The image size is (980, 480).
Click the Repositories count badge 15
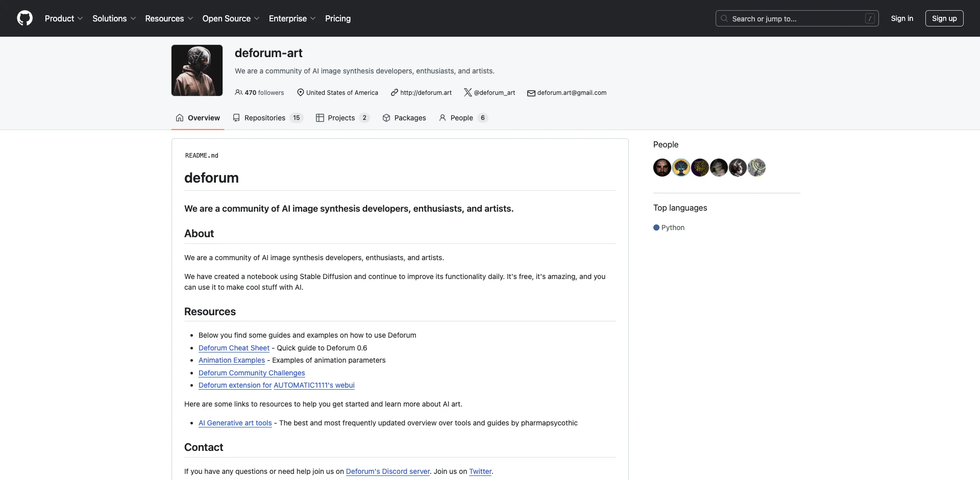tap(297, 118)
